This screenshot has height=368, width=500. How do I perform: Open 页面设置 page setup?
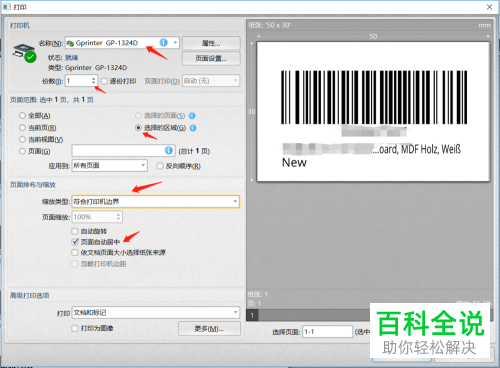[x=211, y=59]
